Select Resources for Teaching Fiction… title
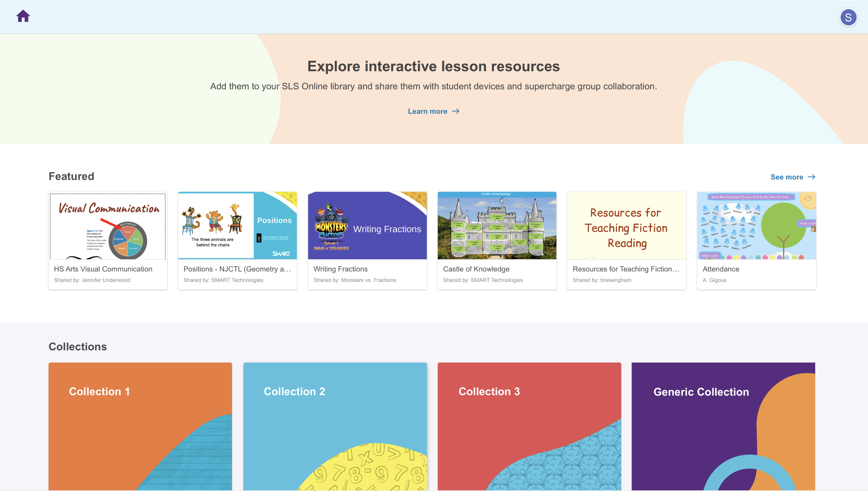 (x=626, y=269)
